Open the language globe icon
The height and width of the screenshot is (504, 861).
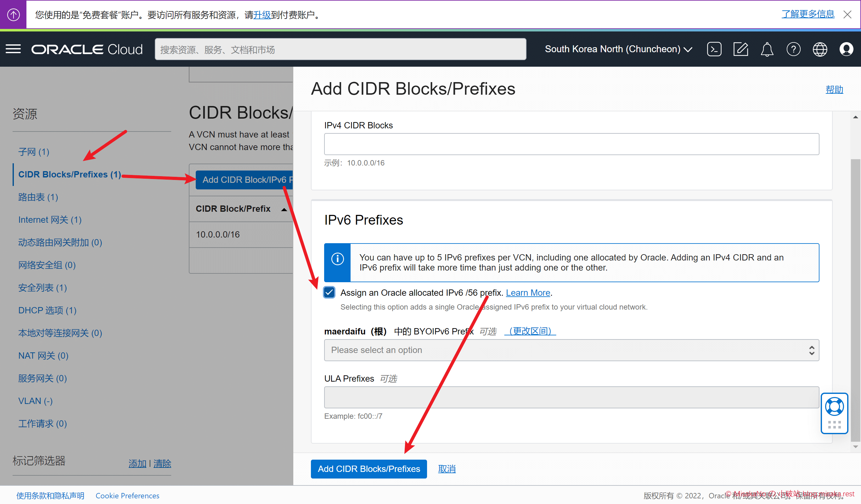click(x=819, y=49)
